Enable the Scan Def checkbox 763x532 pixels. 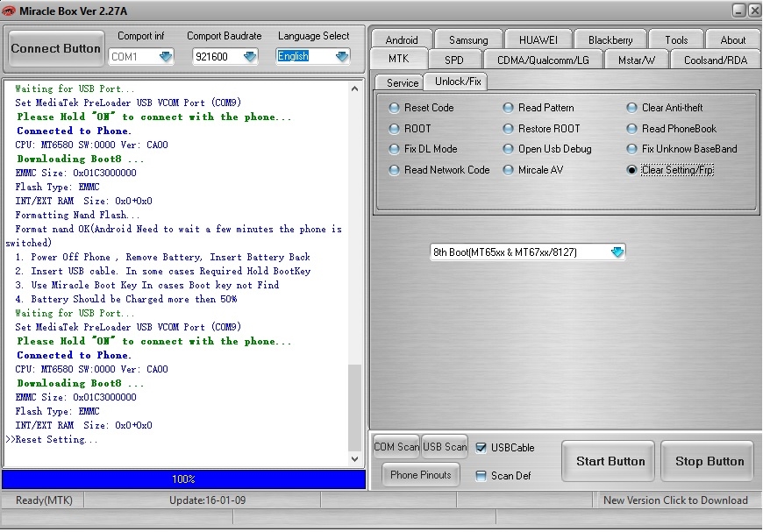point(481,476)
